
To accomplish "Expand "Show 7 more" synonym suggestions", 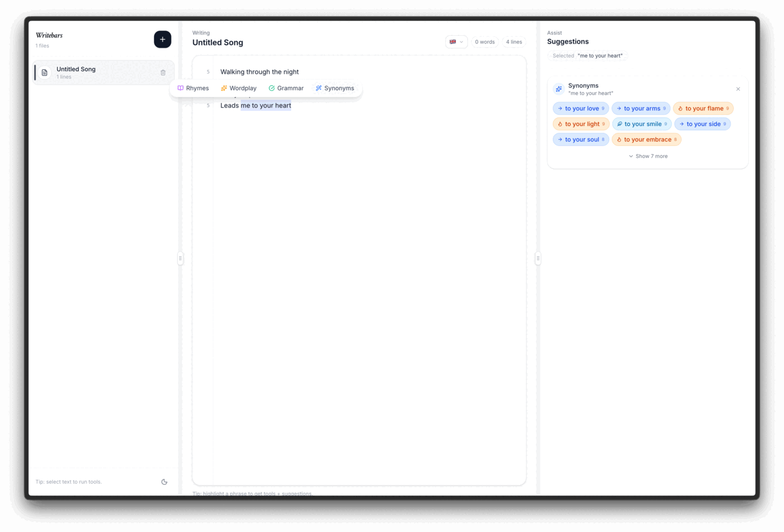I will coord(648,156).
